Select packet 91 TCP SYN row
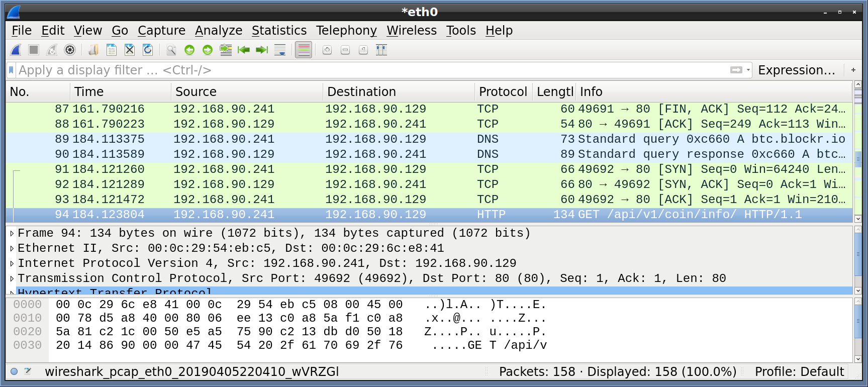Viewport: 868px width, 387px height. (429, 169)
